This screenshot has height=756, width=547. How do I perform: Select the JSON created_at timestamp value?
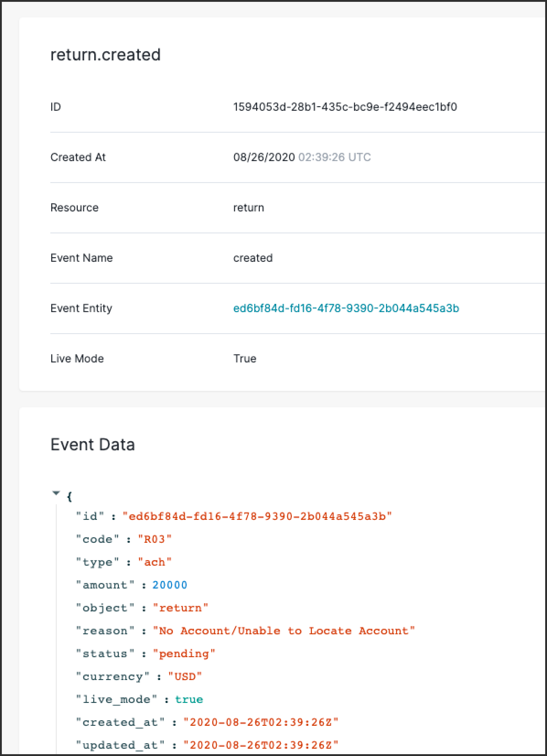pos(261,722)
